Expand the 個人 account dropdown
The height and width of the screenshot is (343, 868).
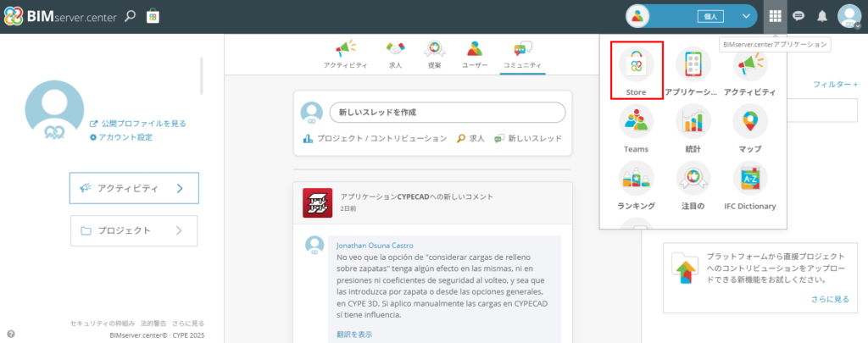pyautogui.click(x=746, y=16)
